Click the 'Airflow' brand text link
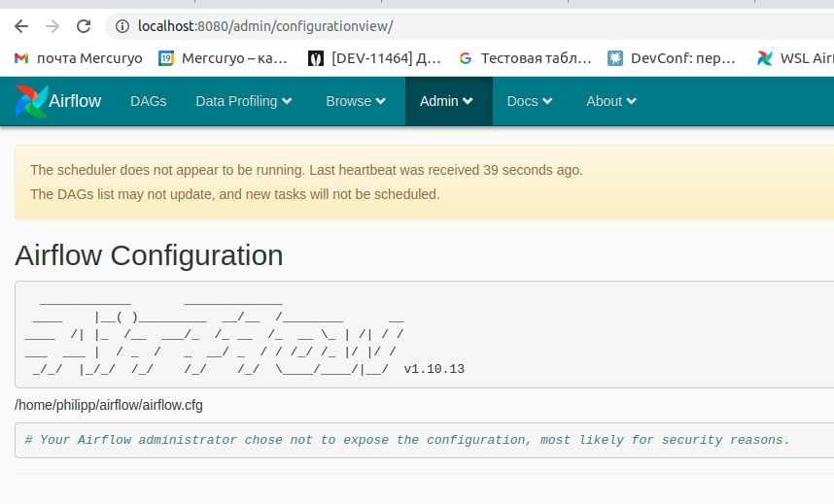 75,101
